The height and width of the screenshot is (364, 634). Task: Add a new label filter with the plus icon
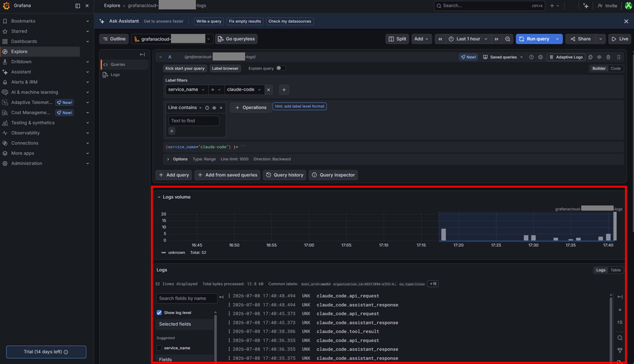pyautogui.click(x=284, y=89)
